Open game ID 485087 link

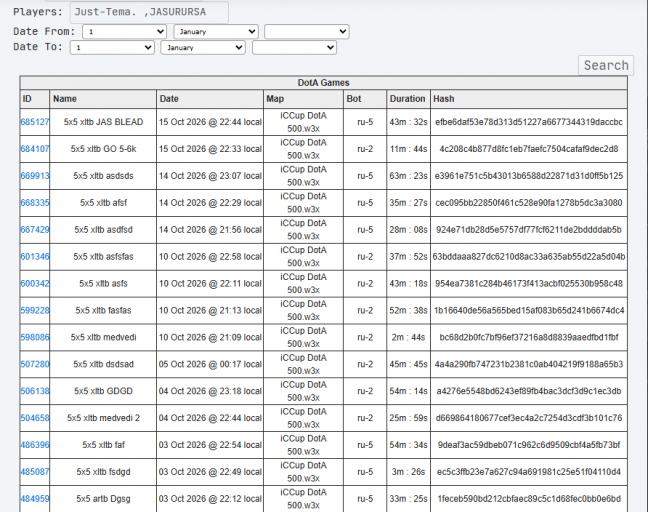(35, 472)
